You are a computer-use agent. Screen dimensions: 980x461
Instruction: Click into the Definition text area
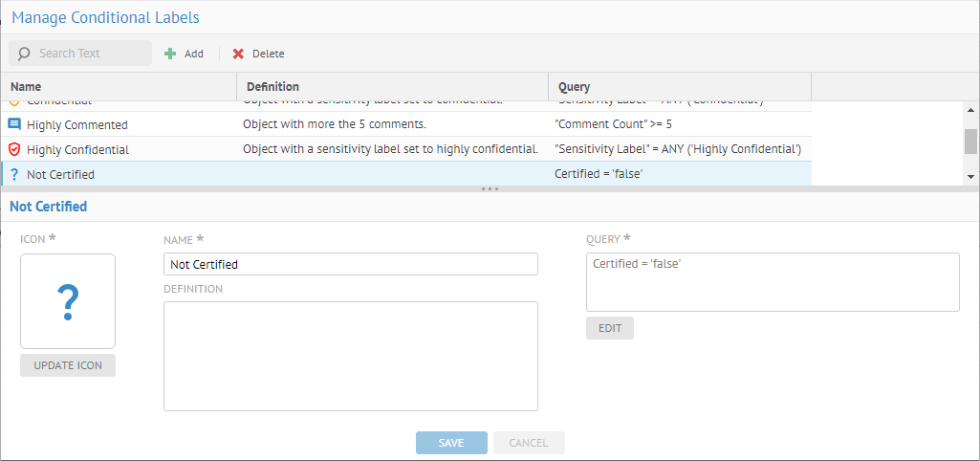351,356
